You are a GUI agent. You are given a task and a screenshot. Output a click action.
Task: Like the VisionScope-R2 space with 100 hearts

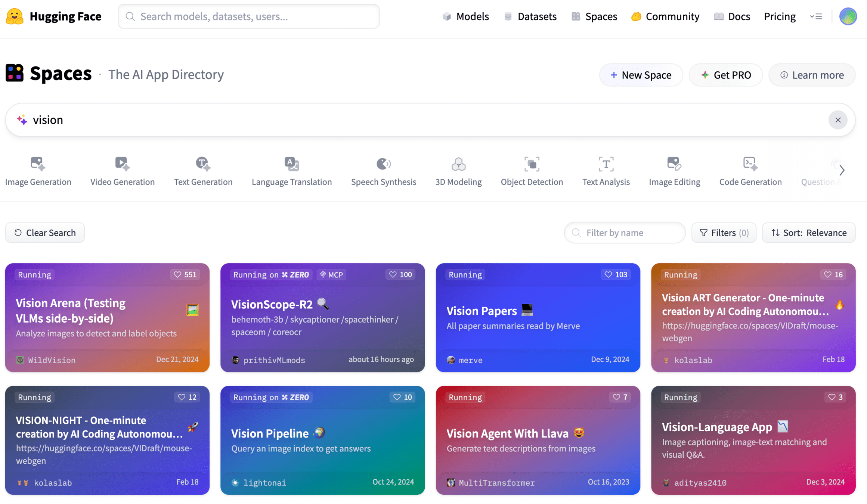pyautogui.click(x=400, y=274)
